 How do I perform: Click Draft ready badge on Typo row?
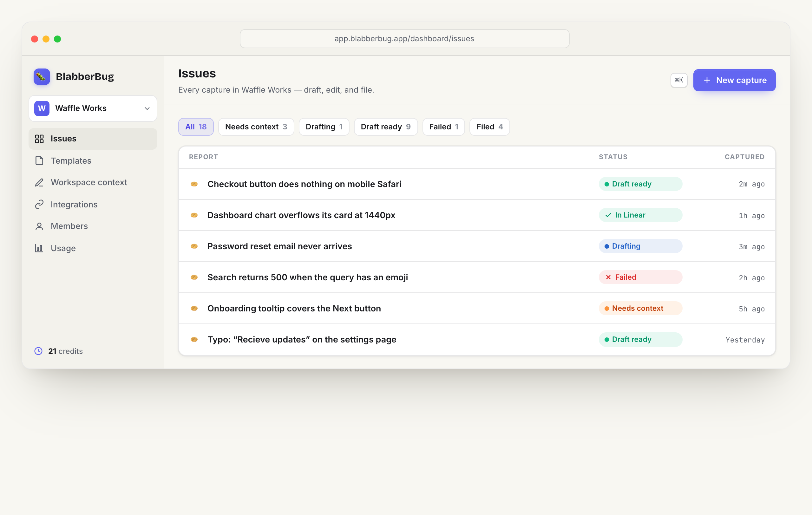tap(641, 339)
